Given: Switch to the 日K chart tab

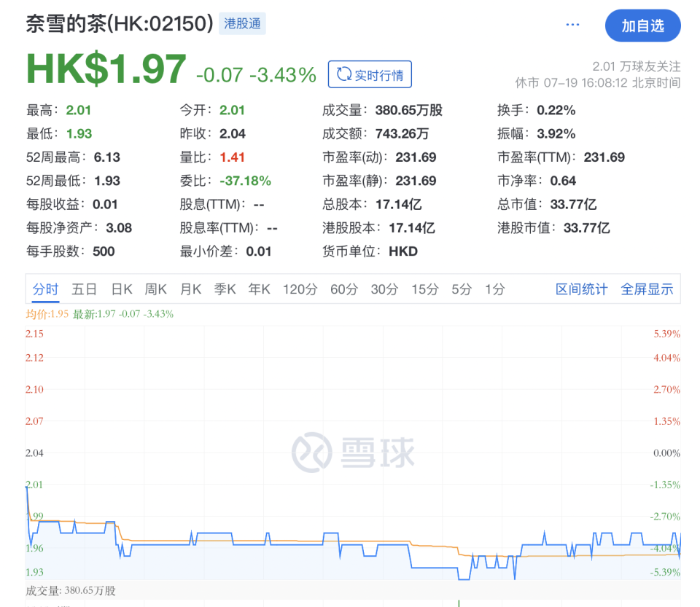Looking at the screenshot, I should click(x=122, y=289).
